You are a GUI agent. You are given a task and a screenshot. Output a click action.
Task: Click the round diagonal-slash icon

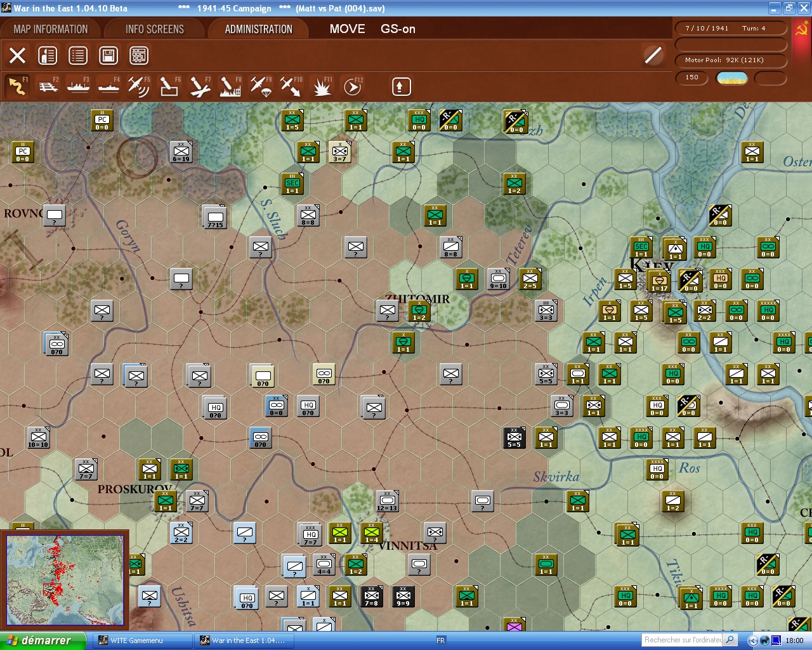point(653,55)
